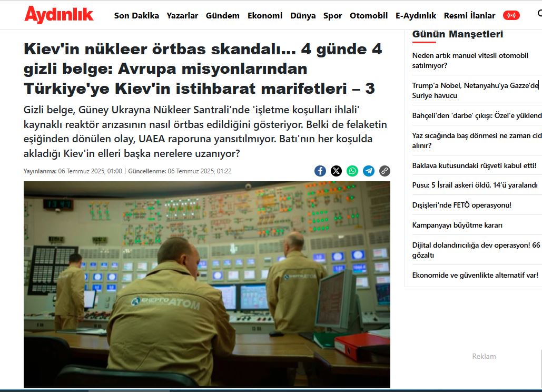Click the nuclear control room article photo

(x=206, y=285)
